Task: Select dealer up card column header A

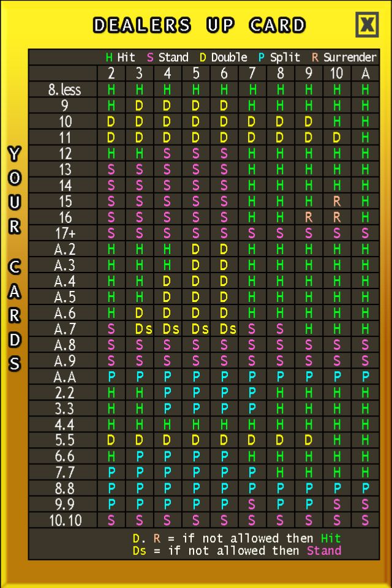Action: 366,73
